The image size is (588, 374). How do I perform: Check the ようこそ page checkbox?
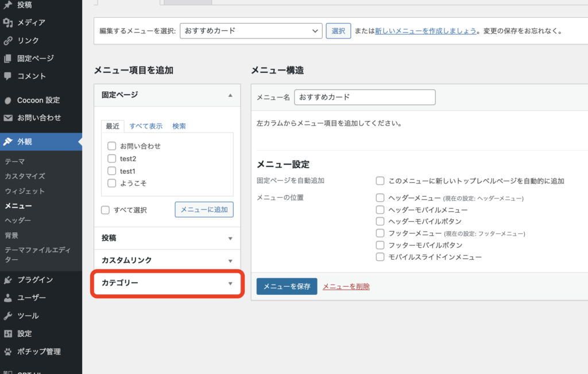pos(112,183)
